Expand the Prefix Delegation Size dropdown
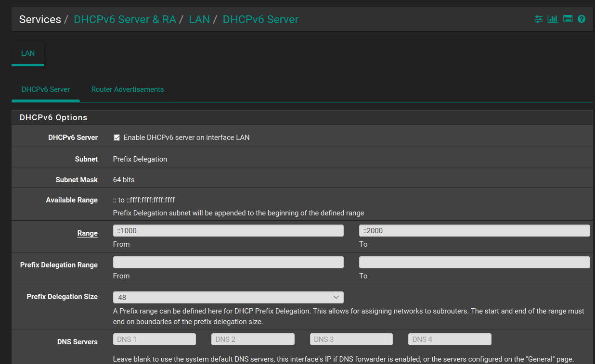 pyautogui.click(x=228, y=297)
